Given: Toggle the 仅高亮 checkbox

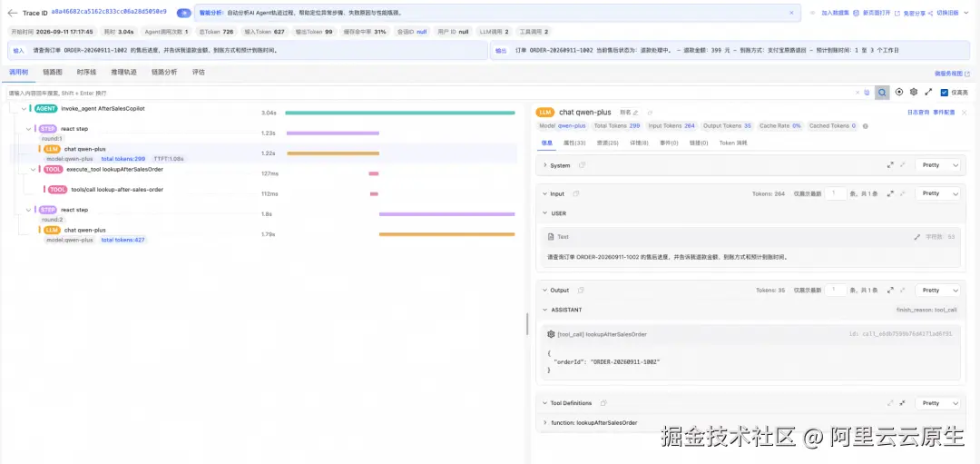Looking at the screenshot, I should (x=945, y=93).
